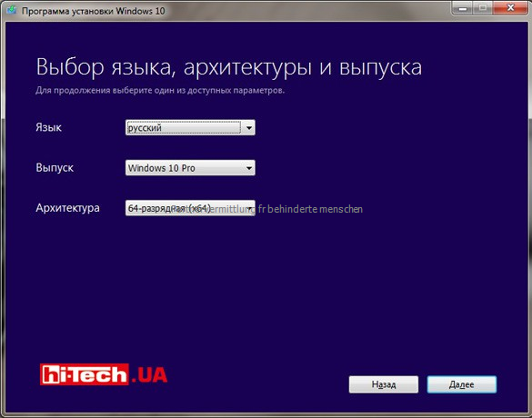Click the Назад button
Screen dimensions: 532x418
(384, 384)
